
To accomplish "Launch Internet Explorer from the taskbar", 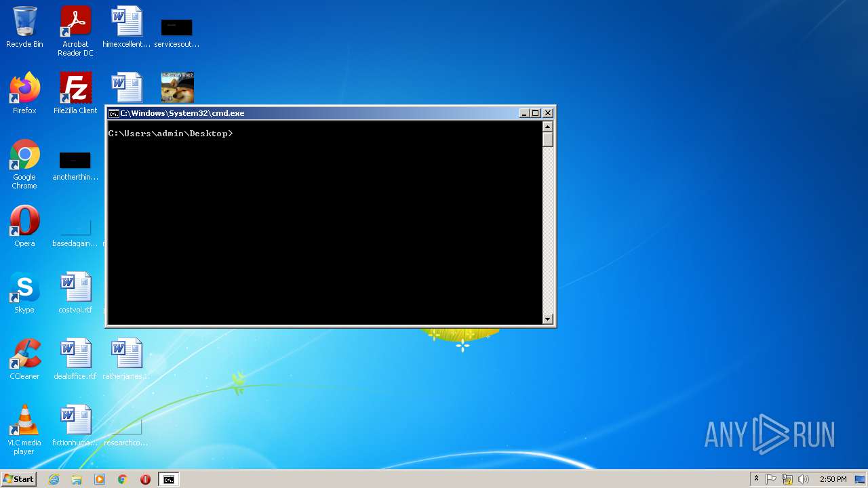I will 54,479.
